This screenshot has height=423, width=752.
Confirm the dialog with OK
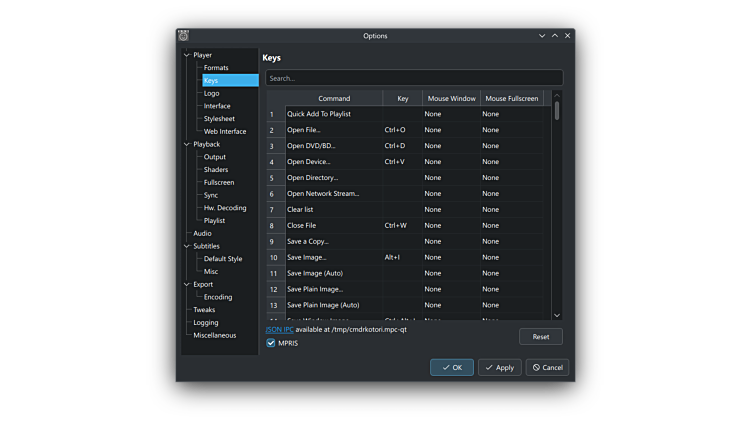452,367
